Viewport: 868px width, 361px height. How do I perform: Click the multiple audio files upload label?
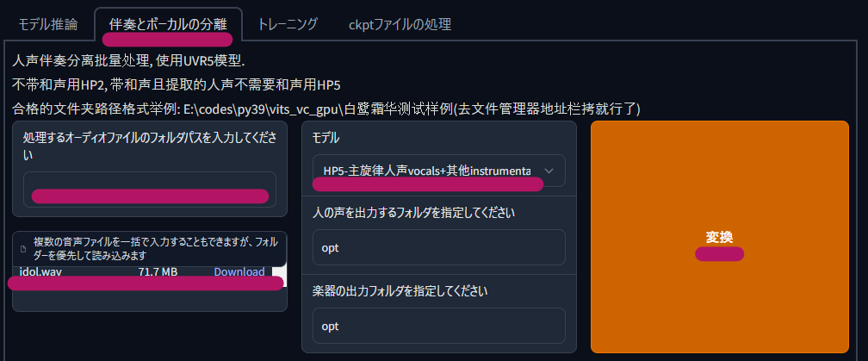156,249
